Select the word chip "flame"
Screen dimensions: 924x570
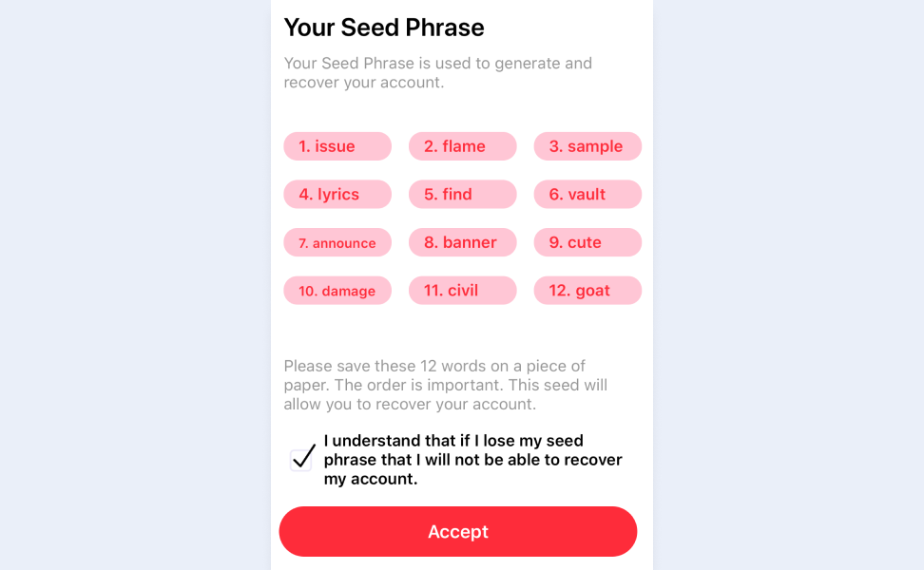tap(462, 146)
